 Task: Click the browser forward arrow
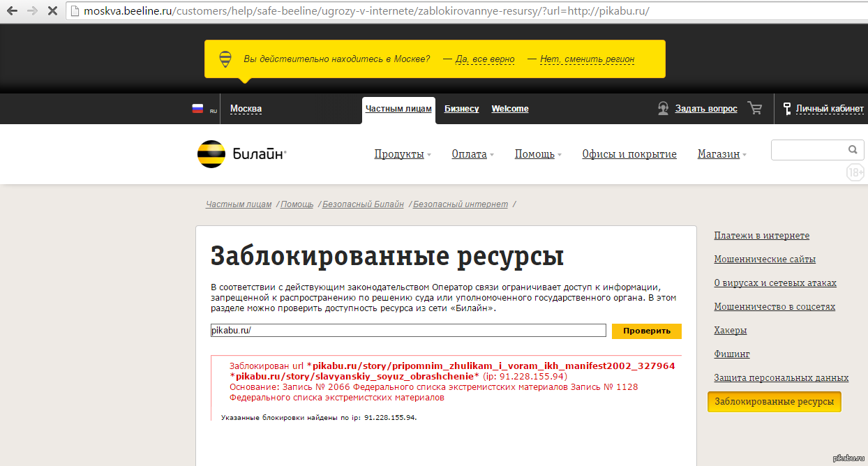32,11
